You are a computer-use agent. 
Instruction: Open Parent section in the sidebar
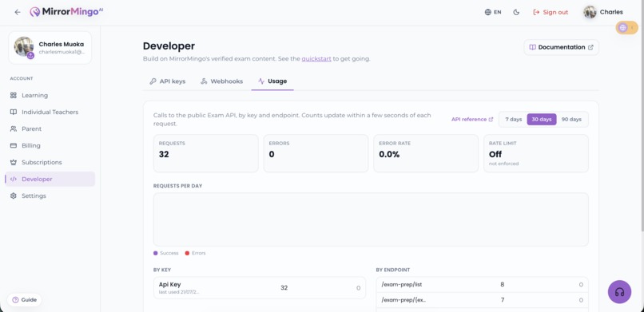50,128
